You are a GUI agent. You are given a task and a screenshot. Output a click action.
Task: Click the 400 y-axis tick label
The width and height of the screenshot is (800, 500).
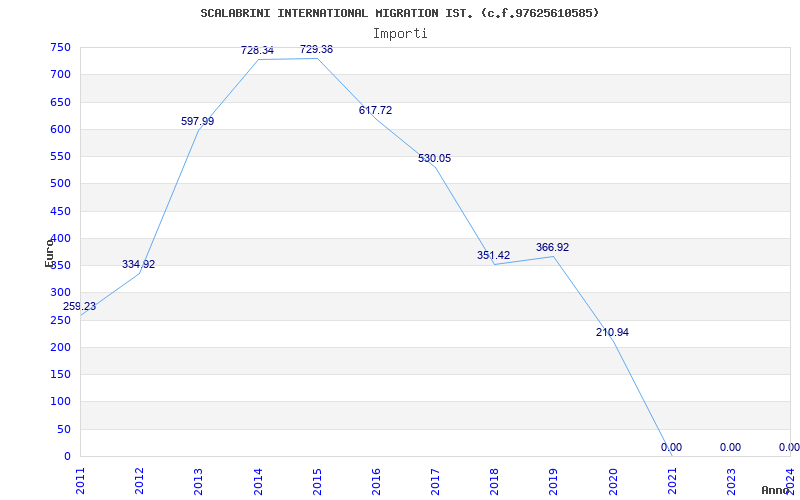(x=60, y=238)
